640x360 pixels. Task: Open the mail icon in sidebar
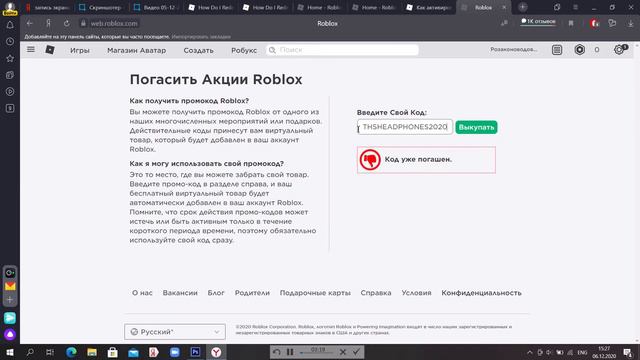pos(10,286)
